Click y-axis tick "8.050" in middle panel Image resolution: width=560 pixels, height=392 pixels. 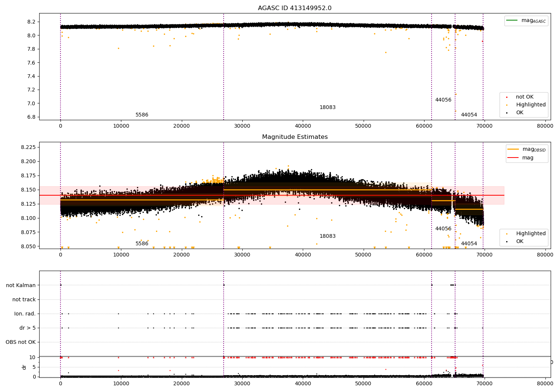pos(28,247)
